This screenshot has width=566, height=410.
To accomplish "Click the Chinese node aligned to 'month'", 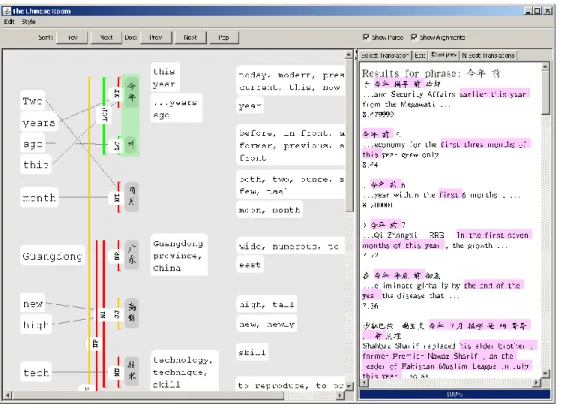I will 131,197.
